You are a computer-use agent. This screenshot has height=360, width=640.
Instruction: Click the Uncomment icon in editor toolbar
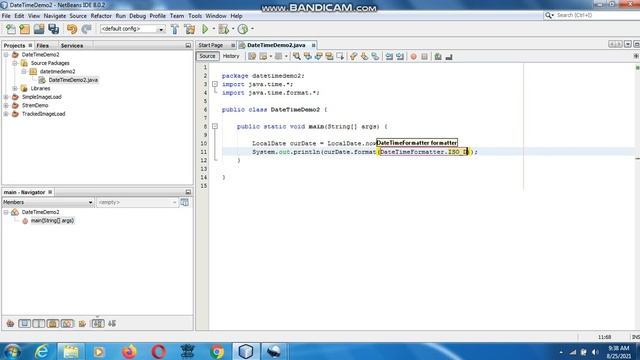449,57
